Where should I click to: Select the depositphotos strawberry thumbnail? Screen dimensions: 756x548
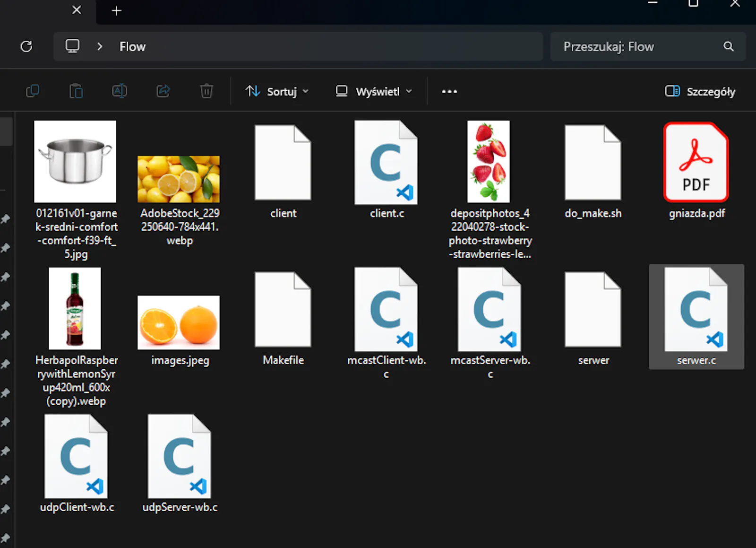pos(489,161)
